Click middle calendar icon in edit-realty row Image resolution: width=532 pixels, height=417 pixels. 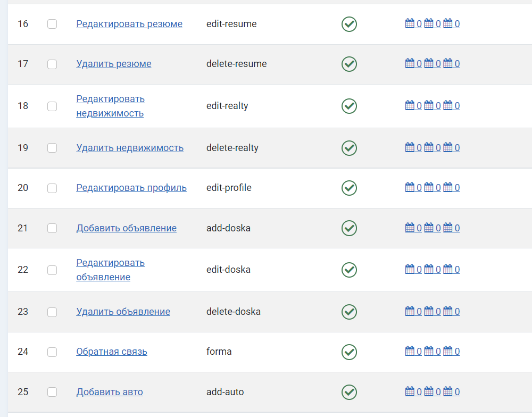pyautogui.click(x=428, y=106)
